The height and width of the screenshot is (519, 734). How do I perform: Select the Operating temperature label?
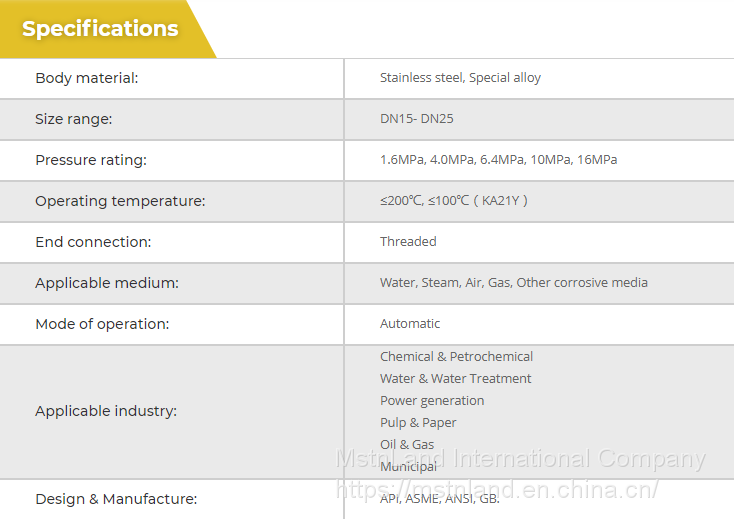(120, 201)
